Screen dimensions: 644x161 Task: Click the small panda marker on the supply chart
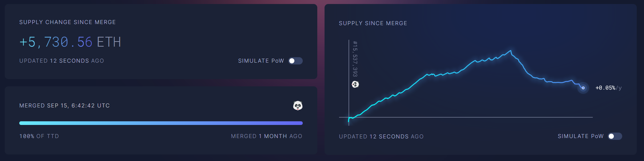click(355, 85)
